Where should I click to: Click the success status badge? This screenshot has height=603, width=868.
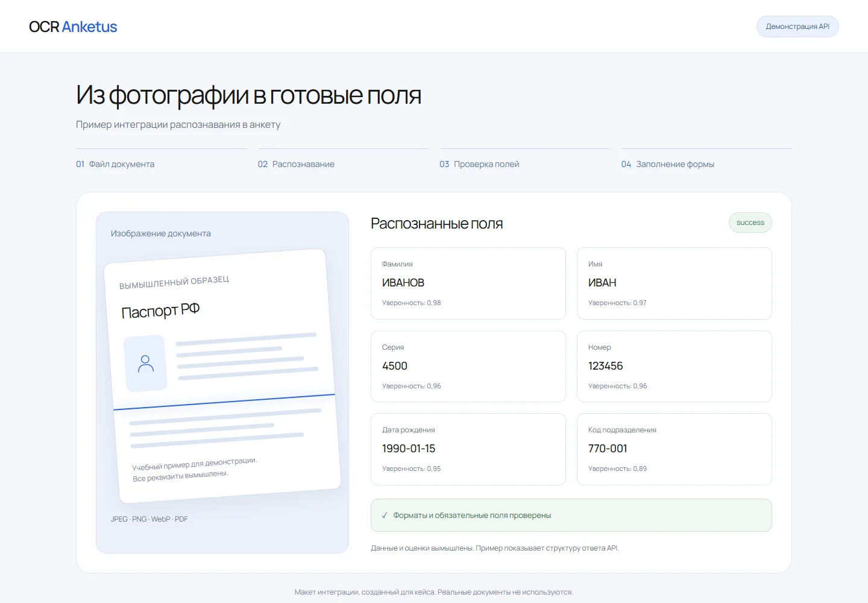click(x=750, y=223)
